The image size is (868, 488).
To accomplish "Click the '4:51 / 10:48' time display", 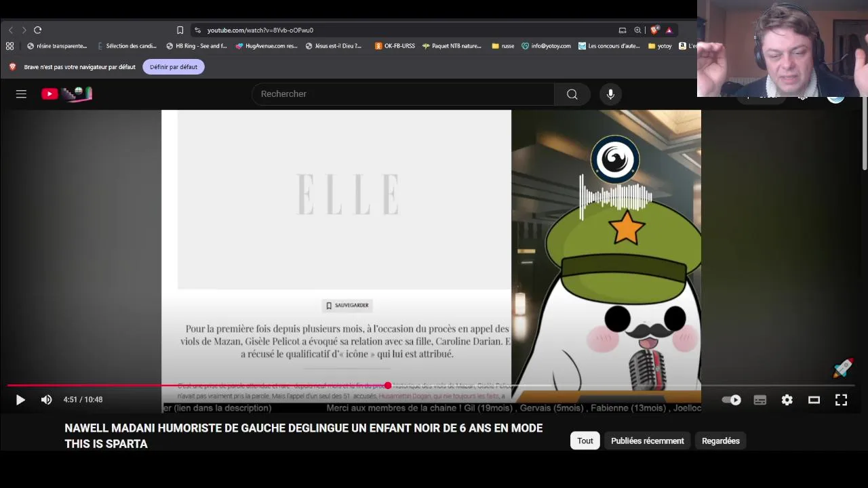I will [83, 400].
